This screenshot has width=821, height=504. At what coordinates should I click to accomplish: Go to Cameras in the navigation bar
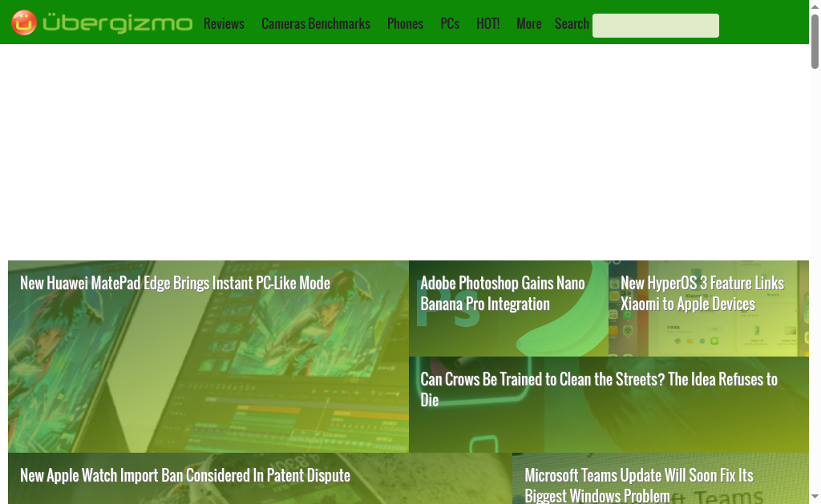283,24
